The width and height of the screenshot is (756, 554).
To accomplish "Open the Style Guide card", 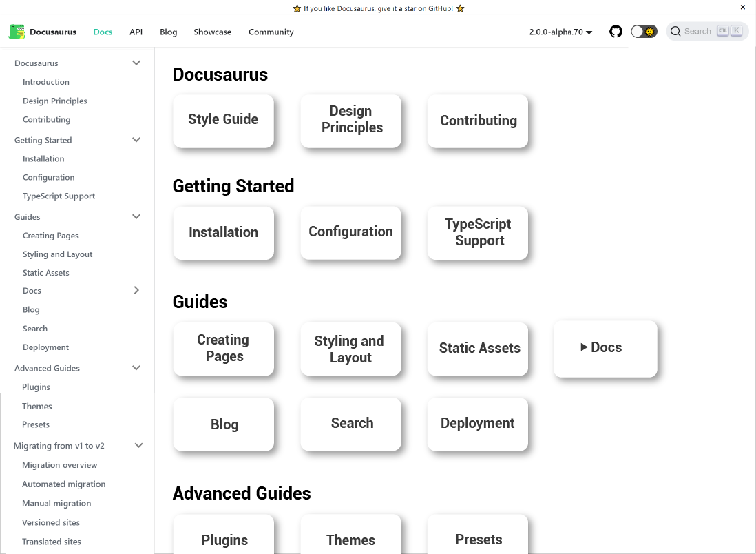I will pos(223,119).
